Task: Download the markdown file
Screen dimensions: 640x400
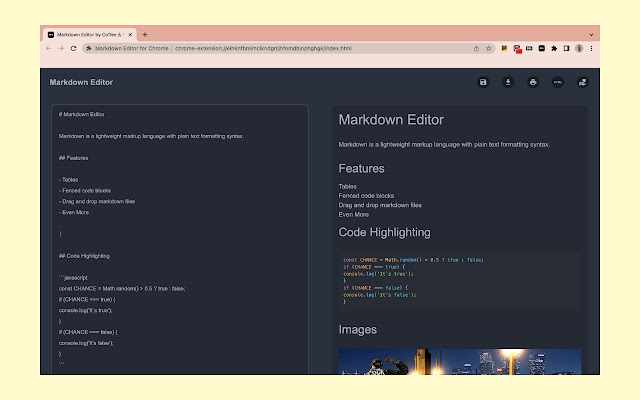Action: [x=508, y=82]
